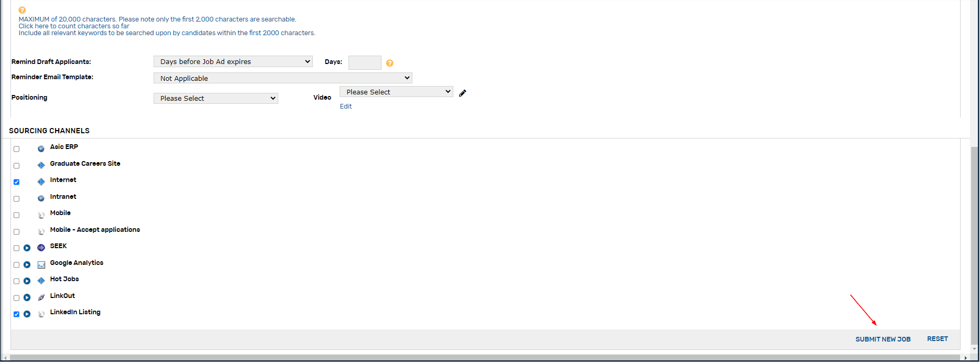Click the Submit New Job button
Screen dimensions: 980x362
pos(883,339)
